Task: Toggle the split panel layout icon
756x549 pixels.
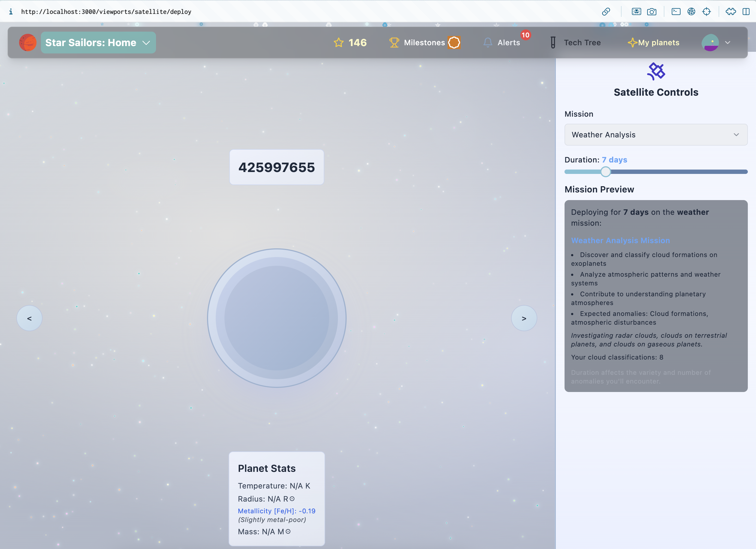Action: point(746,12)
